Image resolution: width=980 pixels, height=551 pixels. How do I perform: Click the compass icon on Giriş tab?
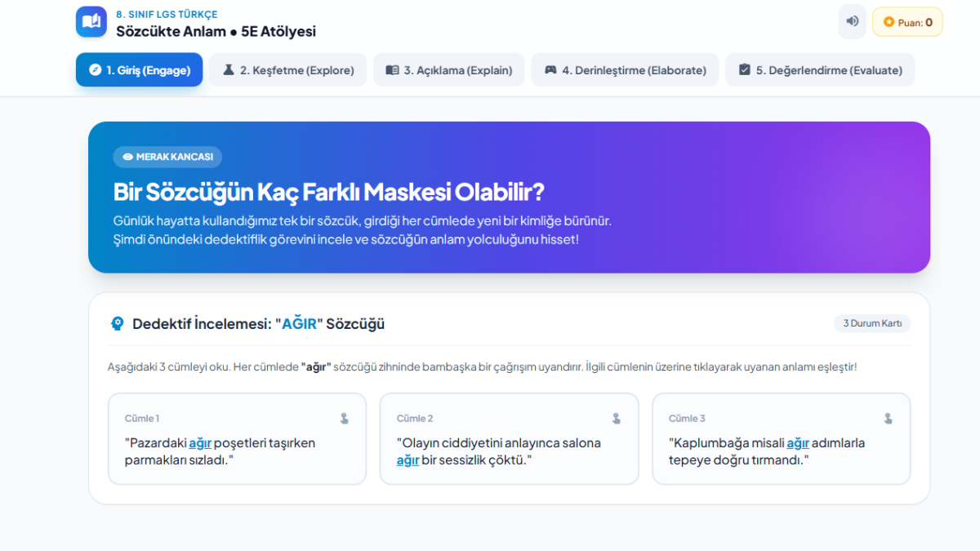(x=95, y=70)
